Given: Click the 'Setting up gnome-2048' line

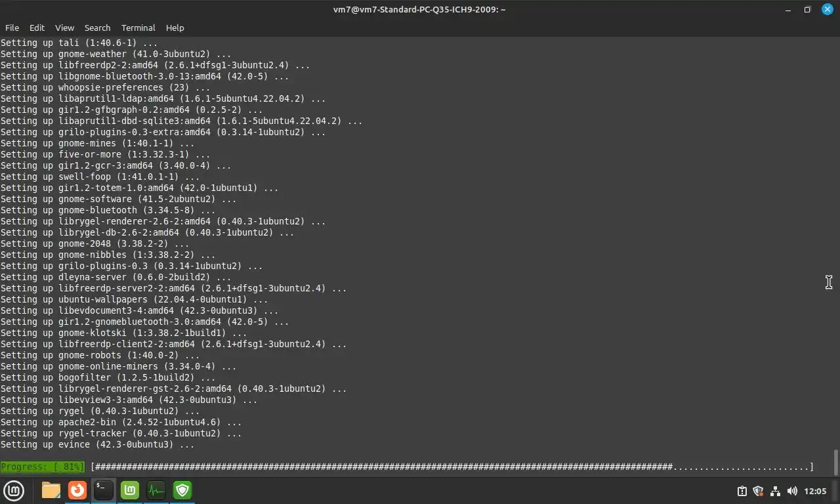Looking at the screenshot, I should [x=94, y=243].
